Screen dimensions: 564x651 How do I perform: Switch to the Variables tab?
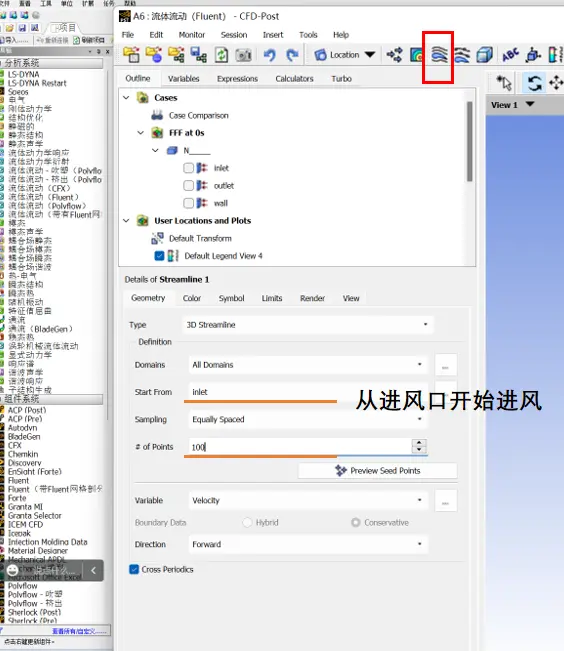click(x=184, y=79)
